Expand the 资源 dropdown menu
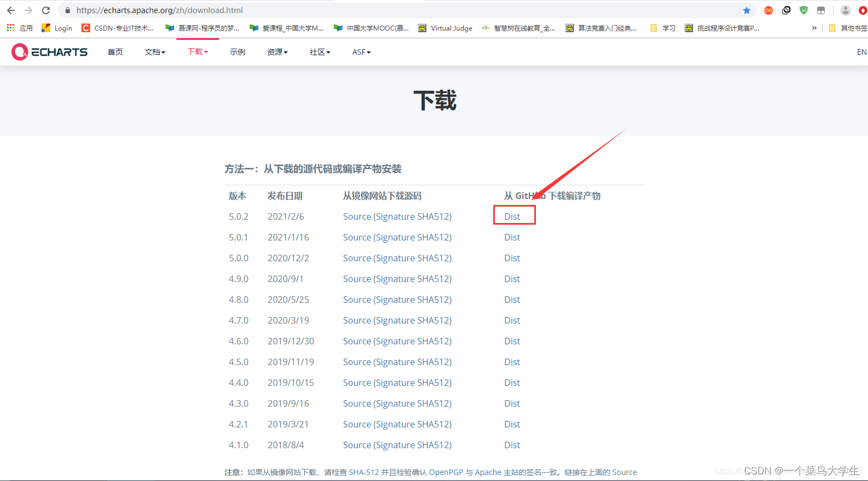The image size is (868, 481). 277,52
